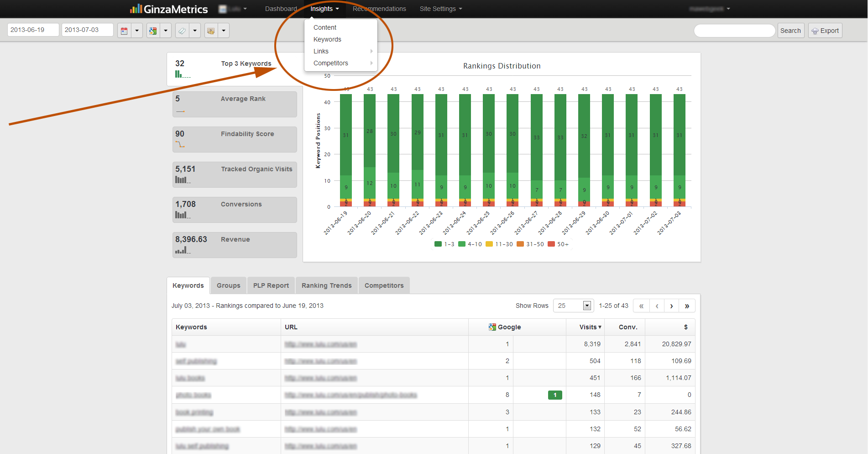Sort by the Conv. column header

(x=625, y=327)
